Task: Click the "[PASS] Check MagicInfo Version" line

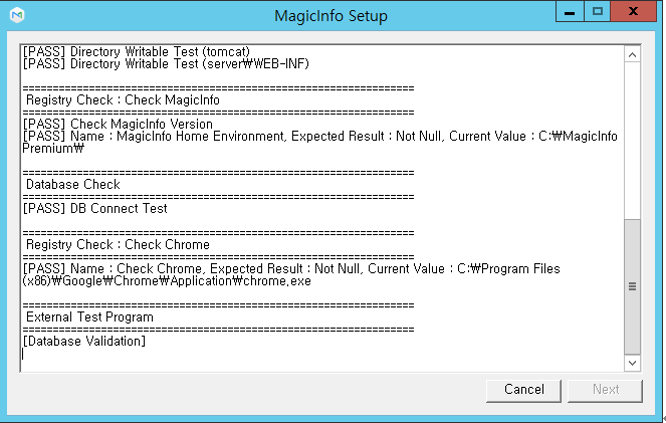Action: 116,124
